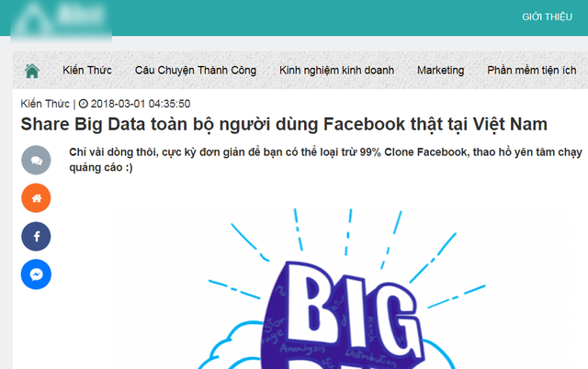Click the article intro about Clone Facebook
The width and height of the screenshot is (588, 369).
pyautogui.click(x=325, y=160)
